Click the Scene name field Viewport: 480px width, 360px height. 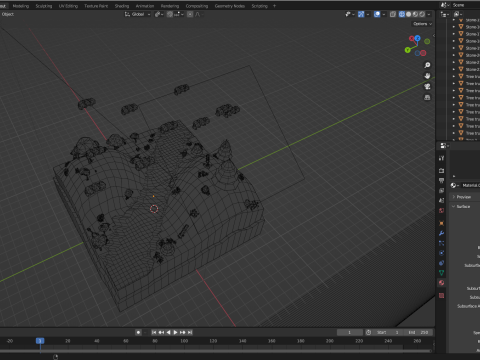pos(465,5)
